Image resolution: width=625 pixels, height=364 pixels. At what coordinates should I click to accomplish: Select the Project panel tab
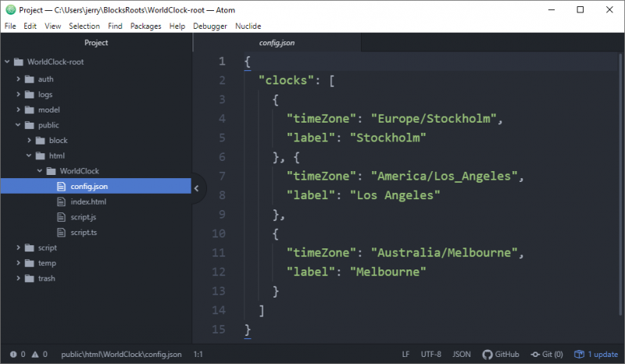tap(96, 43)
